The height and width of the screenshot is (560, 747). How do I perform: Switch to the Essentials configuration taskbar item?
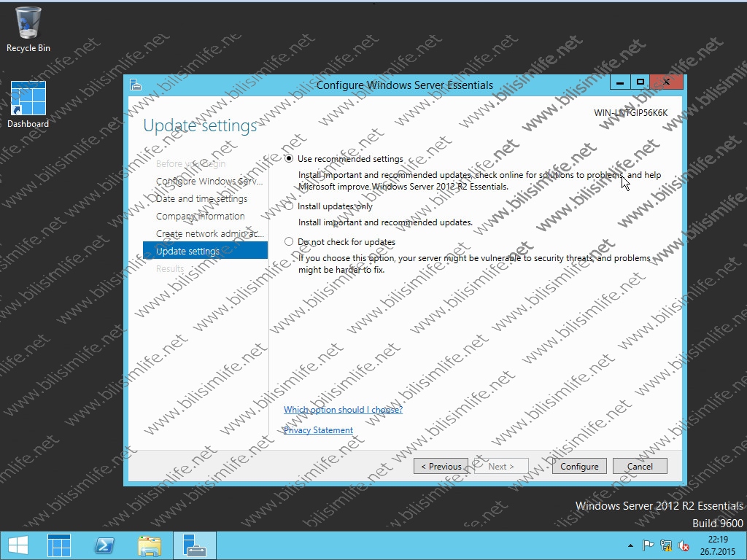194,545
